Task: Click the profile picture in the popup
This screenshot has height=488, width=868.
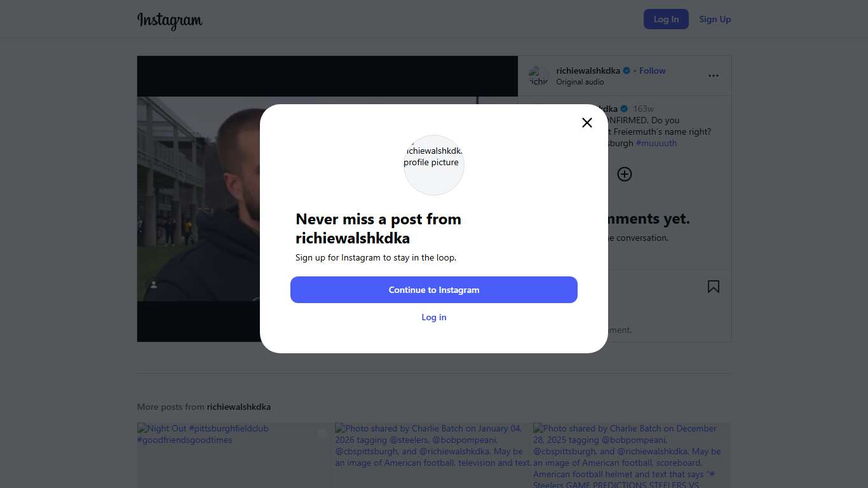Action: click(x=434, y=165)
